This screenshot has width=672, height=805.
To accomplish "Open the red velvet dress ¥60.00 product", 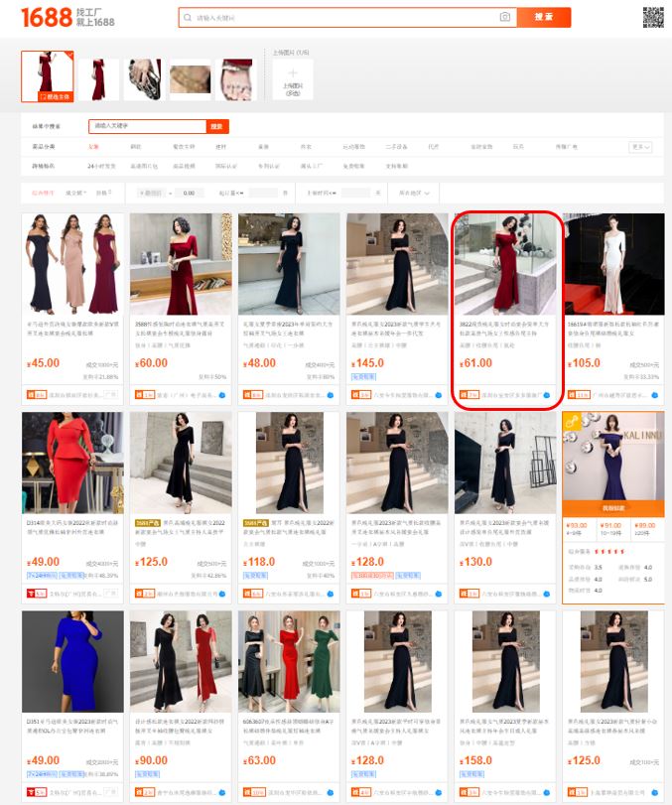I will tap(181, 264).
